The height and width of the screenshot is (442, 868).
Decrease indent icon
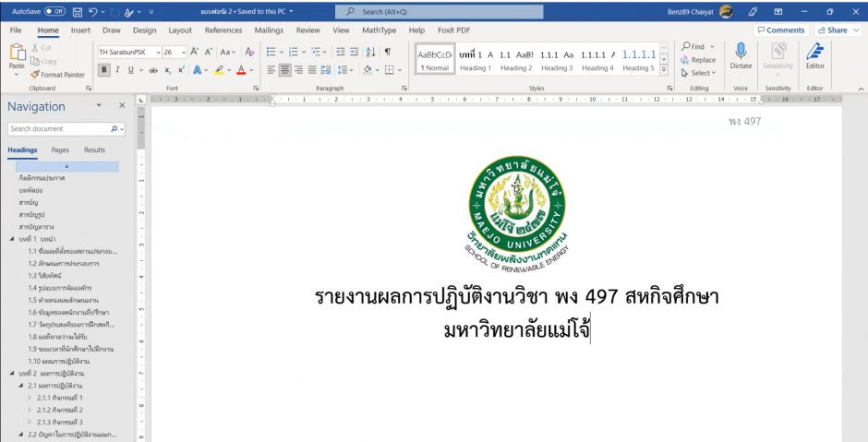(x=341, y=52)
